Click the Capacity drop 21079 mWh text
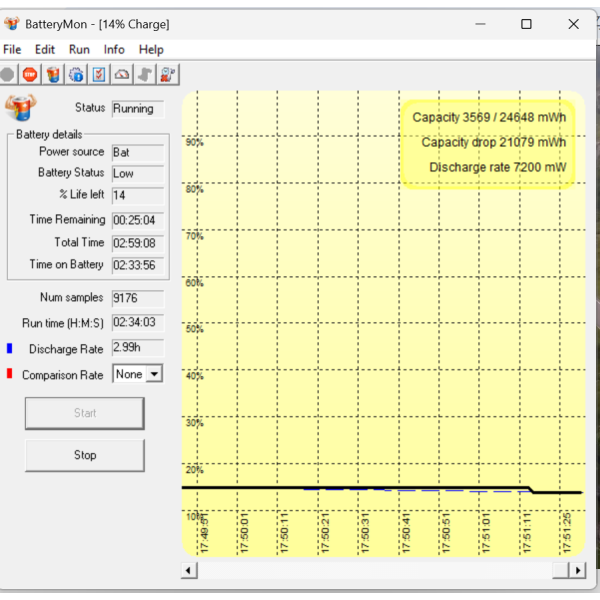Screen dimensions: 600x600 coord(494,142)
